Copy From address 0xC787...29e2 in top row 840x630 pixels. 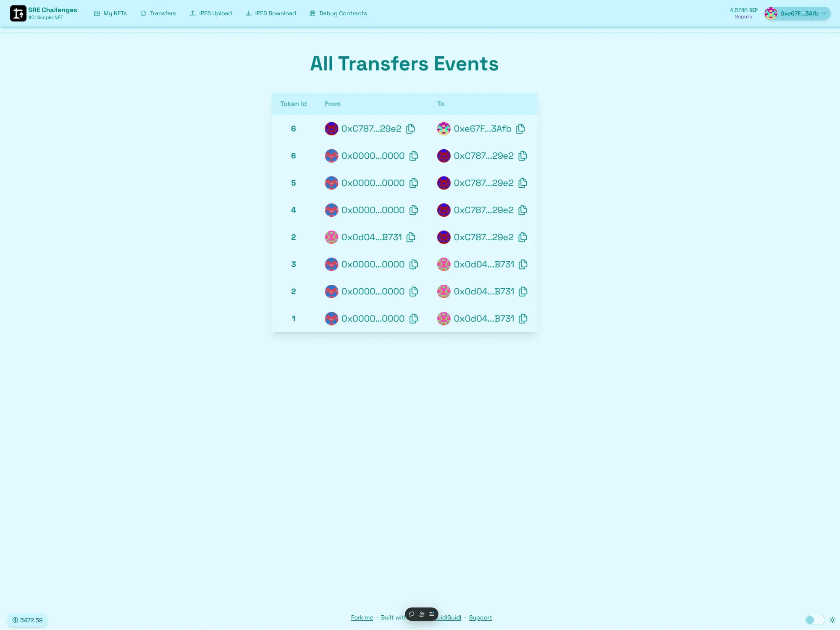point(410,129)
